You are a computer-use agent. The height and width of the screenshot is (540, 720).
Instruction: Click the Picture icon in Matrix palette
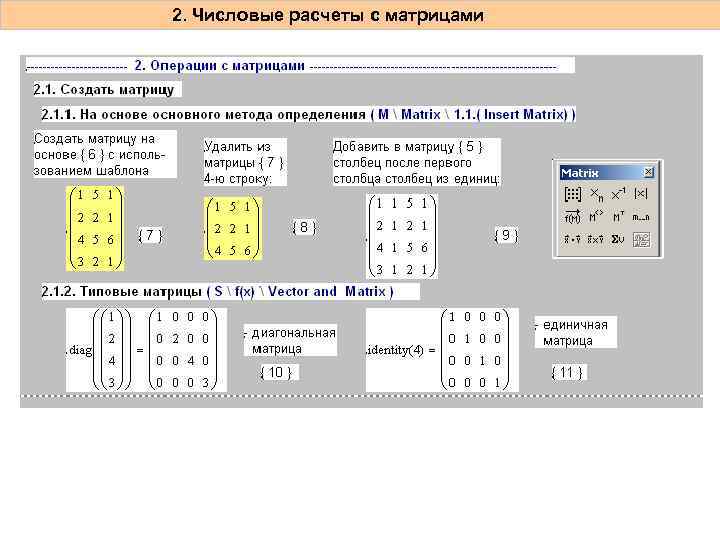pyautogui.click(x=641, y=240)
